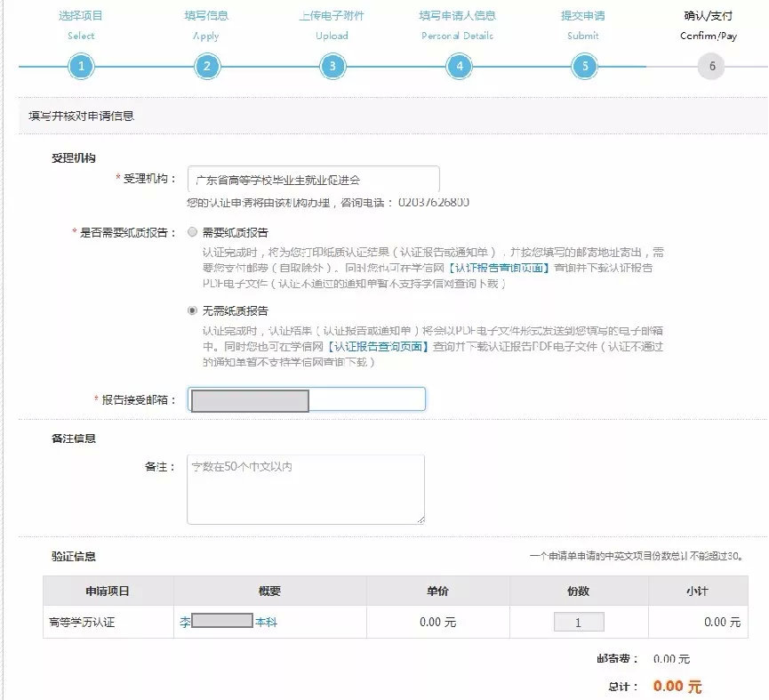Click the 填写申请人信息 Personal Details label
Image resolution: width=769 pixels, height=700 pixels.
coord(457,15)
